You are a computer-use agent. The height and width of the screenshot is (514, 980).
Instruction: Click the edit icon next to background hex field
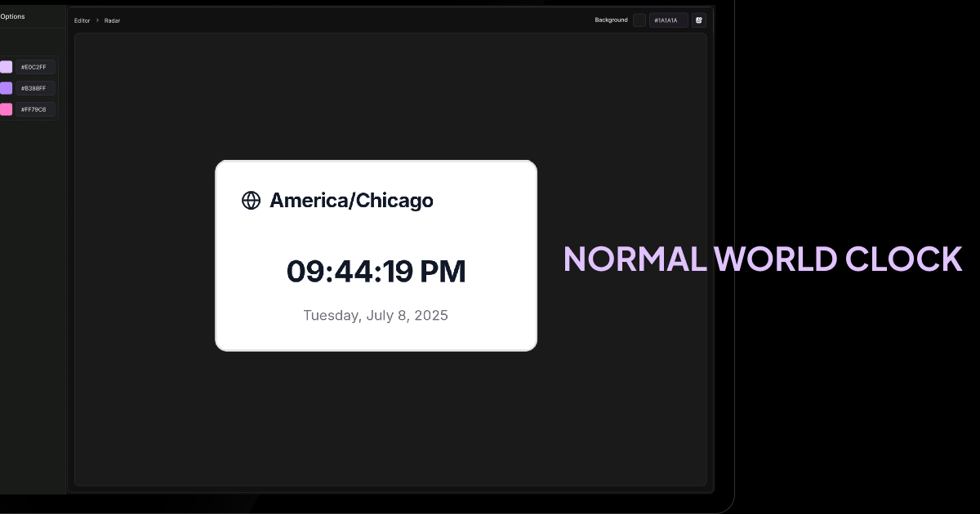pos(698,20)
